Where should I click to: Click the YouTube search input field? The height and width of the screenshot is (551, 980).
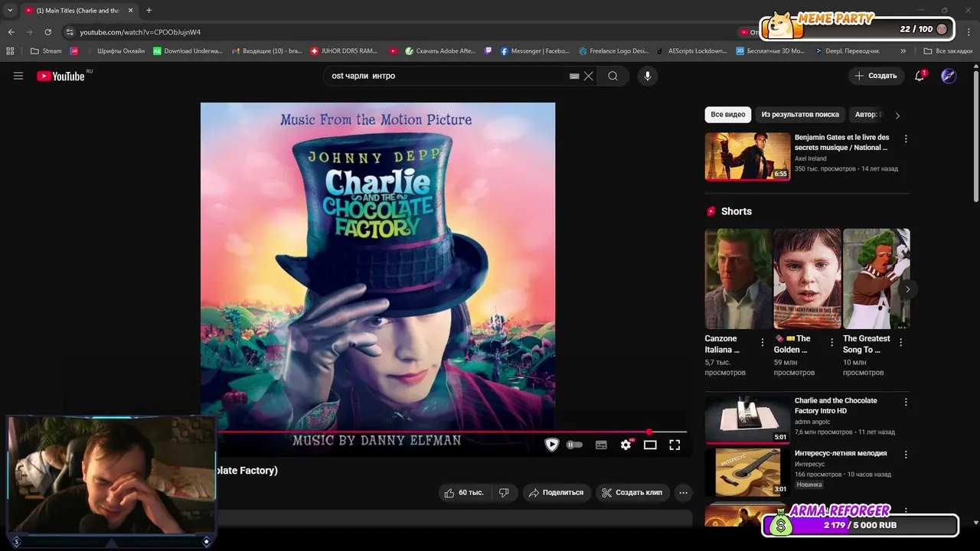[448, 76]
